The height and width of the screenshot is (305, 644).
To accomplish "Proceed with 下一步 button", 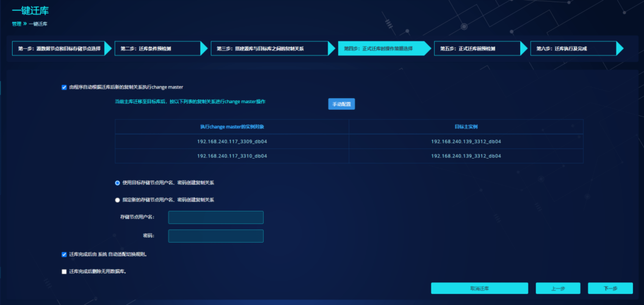I will [x=610, y=288].
